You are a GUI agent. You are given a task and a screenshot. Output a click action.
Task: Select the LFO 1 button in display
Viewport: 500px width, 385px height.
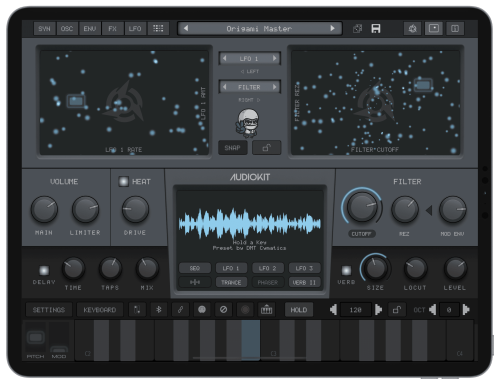(231, 268)
